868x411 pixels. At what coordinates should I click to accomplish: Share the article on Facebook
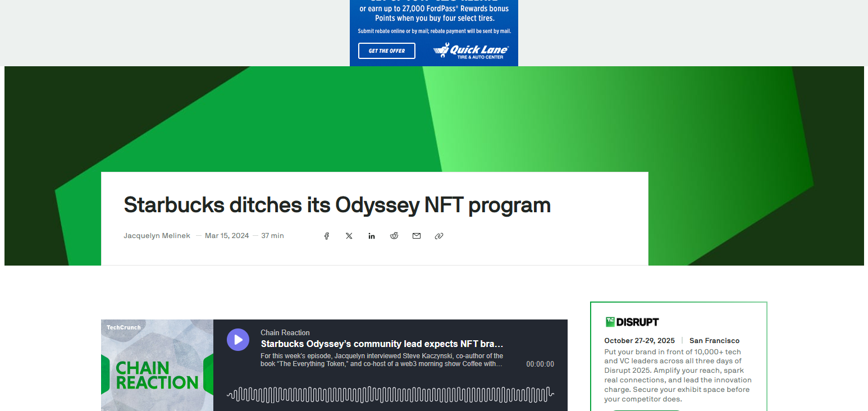[x=326, y=236]
